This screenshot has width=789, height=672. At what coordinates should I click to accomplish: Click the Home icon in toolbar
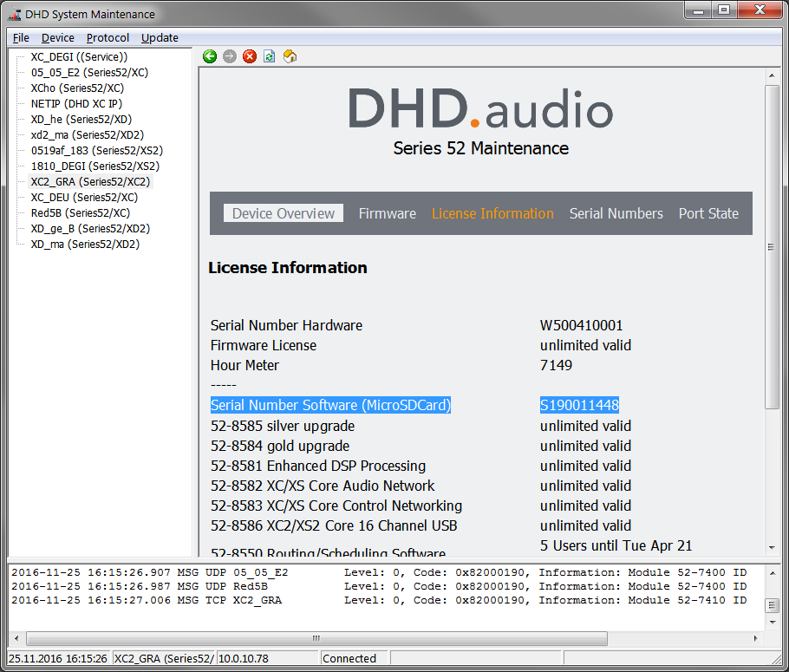[290, 56]
